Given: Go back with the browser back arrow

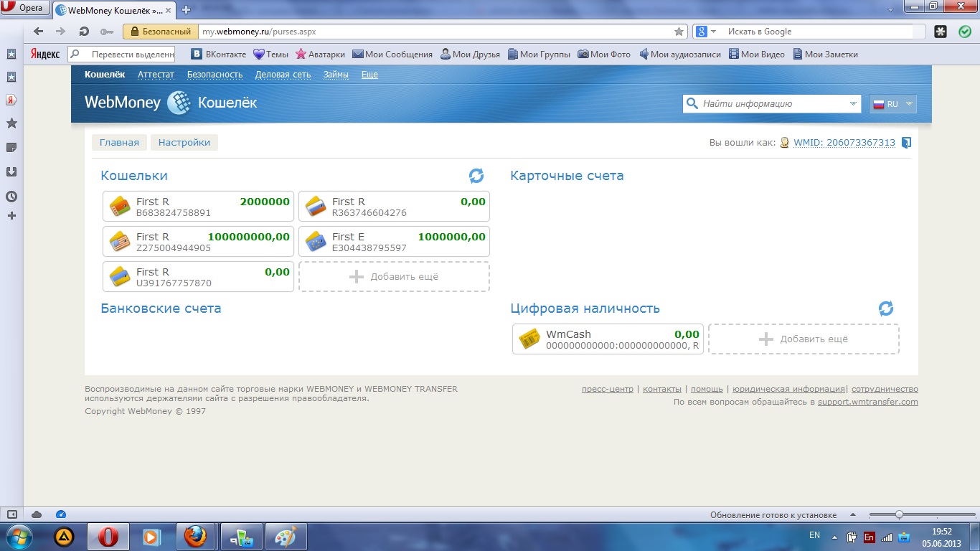Looking at the screenshot, I should 39,32.
